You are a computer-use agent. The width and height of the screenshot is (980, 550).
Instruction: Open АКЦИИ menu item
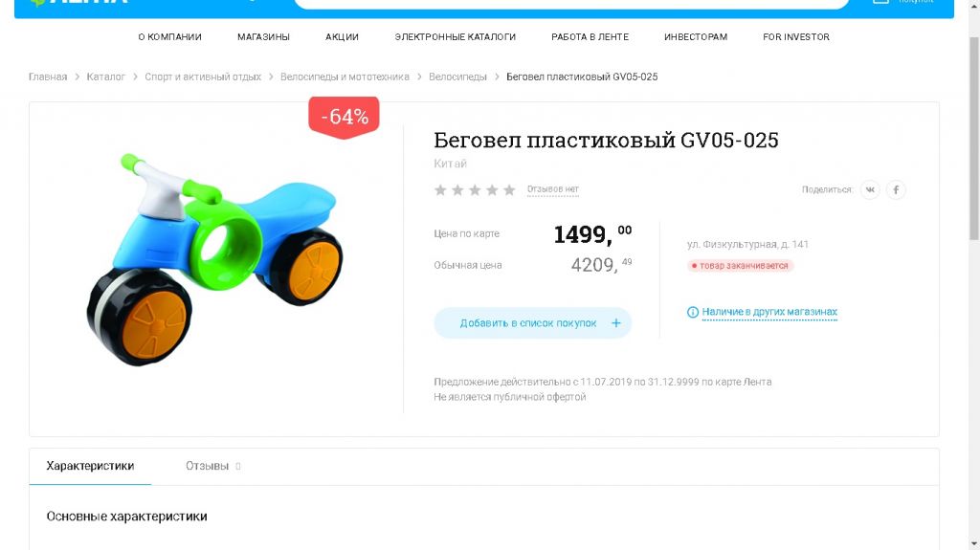(342, 37)
